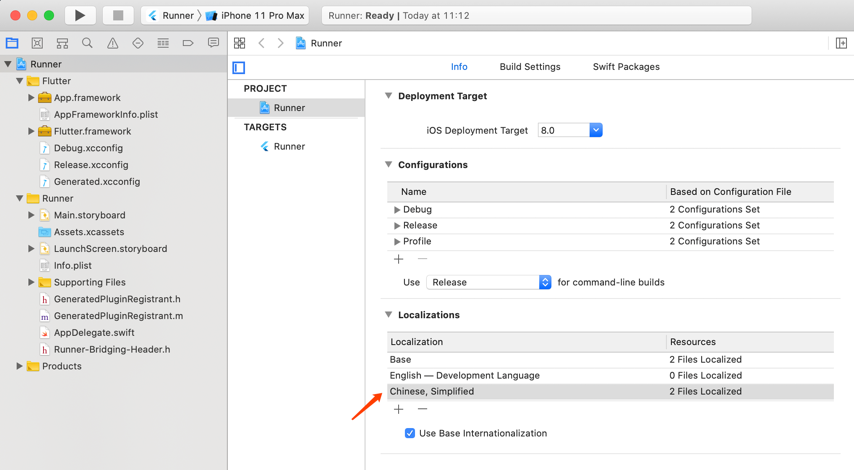Viewport: 854px width, 470px height.
Task: Open the Find navigator magnifier
Action: tap(87, 43)
